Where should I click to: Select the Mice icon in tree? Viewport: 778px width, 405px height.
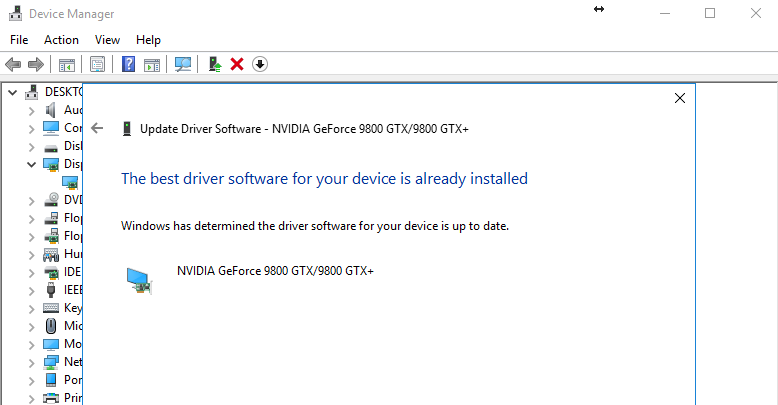pos(51,326)
